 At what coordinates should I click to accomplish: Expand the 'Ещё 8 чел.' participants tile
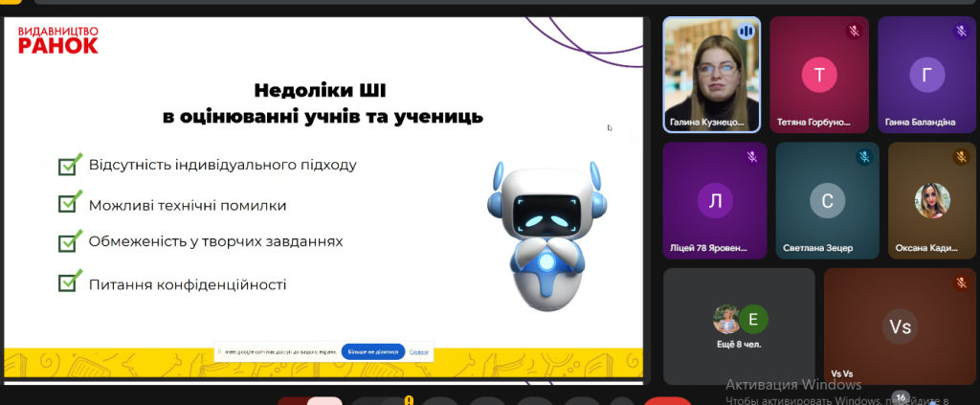click(739, 326)
